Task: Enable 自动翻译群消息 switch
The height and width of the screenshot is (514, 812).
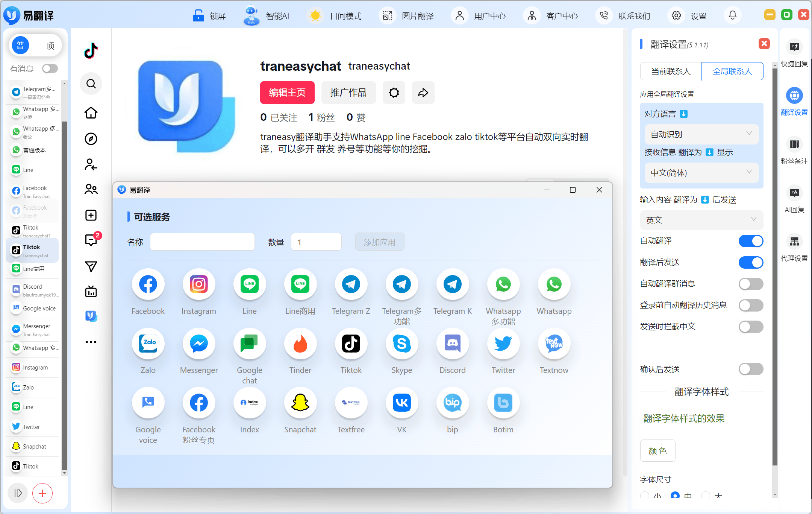Action: pyautogui.click(x=751, y=284)
